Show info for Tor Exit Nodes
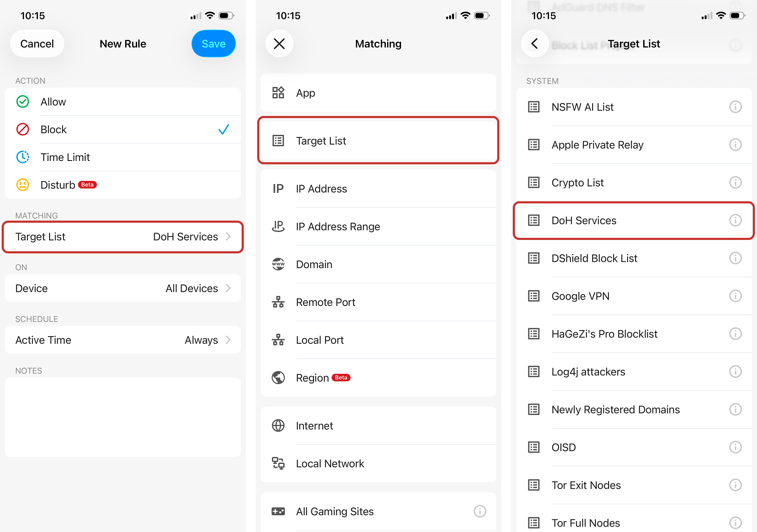 (735, 485)
